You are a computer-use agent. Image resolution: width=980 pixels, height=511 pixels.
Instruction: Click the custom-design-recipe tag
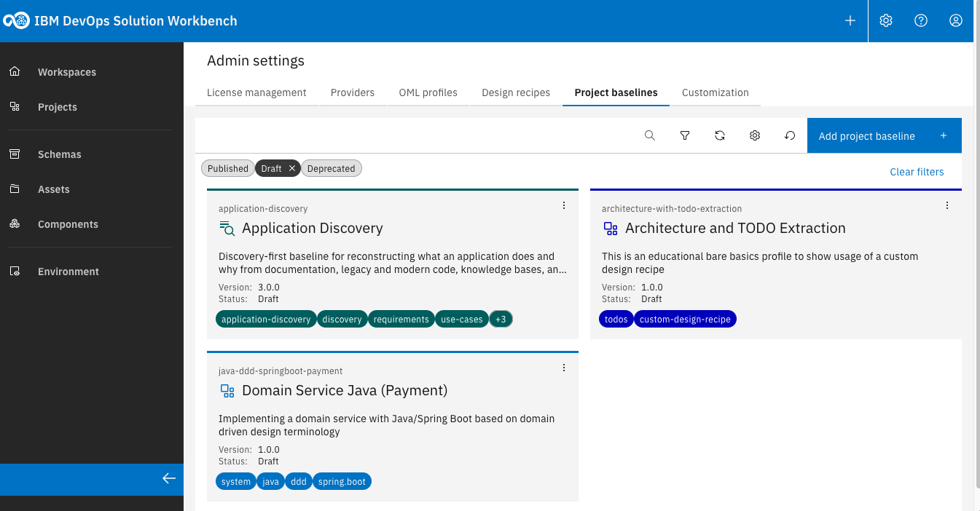tap(685, 320)
